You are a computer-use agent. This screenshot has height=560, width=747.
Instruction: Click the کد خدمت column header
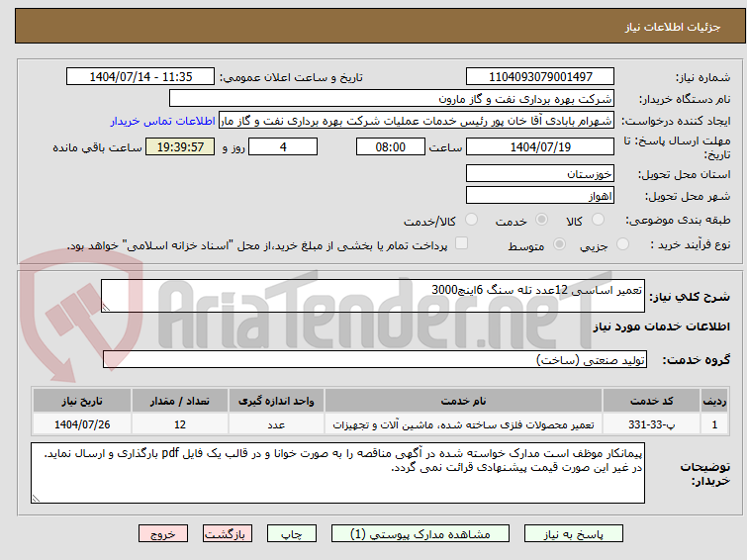(x=651, y=401)
